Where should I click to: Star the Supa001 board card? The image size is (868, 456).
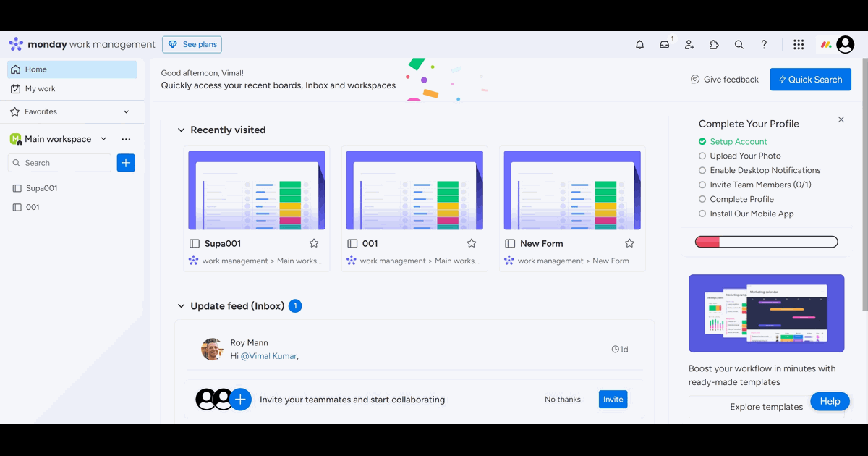pos(314,244)
